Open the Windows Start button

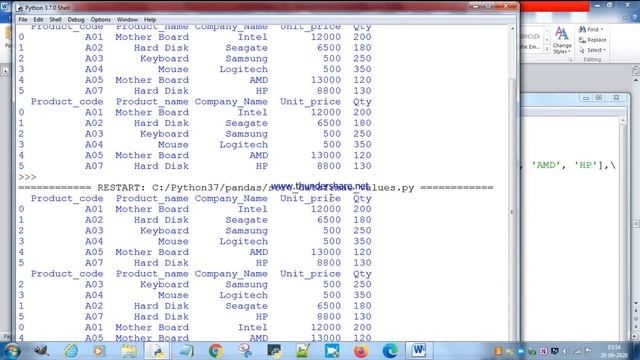(12, 351)
